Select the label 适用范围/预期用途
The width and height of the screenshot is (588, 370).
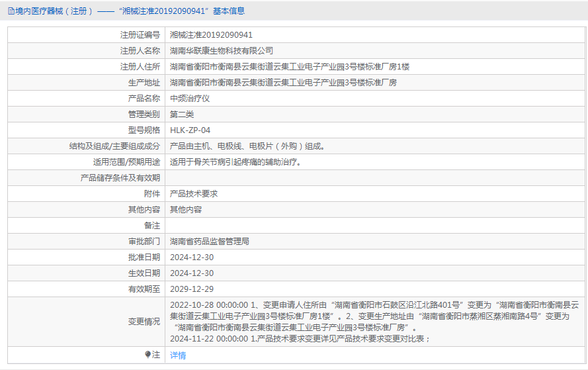(126, 162)
